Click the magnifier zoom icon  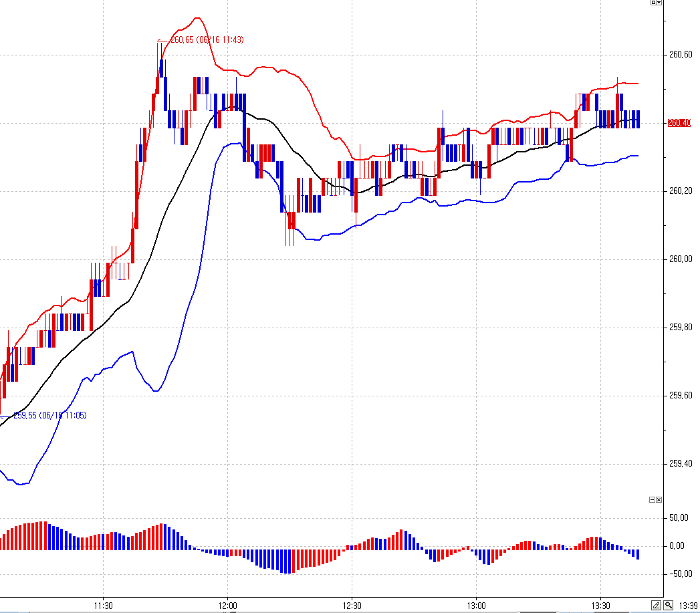pyautogui.click(x=668, y=605)
